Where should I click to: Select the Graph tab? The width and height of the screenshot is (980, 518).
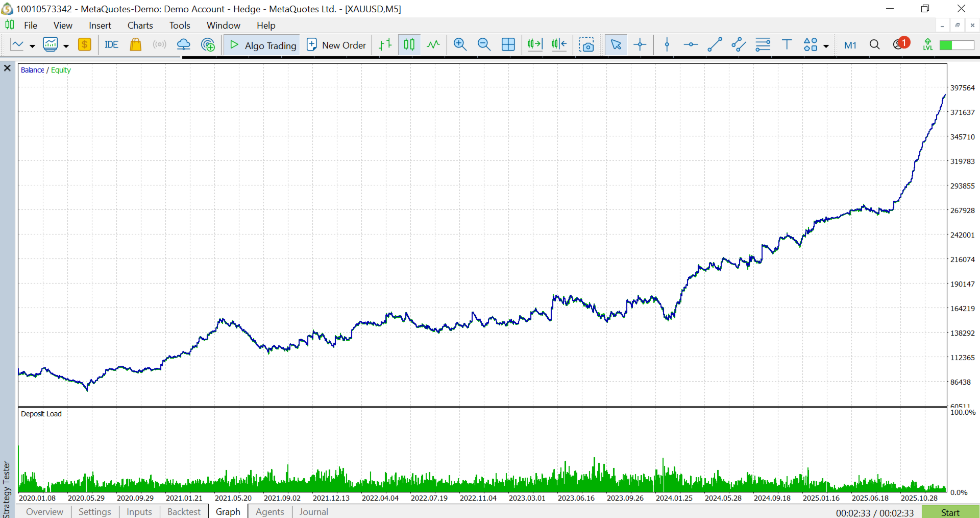pos(228,511)
